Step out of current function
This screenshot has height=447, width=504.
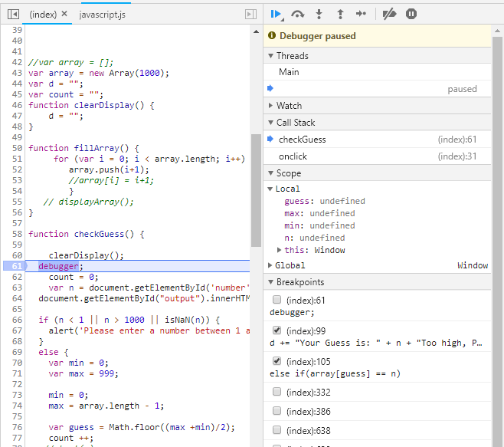click(x=340, y=14)
